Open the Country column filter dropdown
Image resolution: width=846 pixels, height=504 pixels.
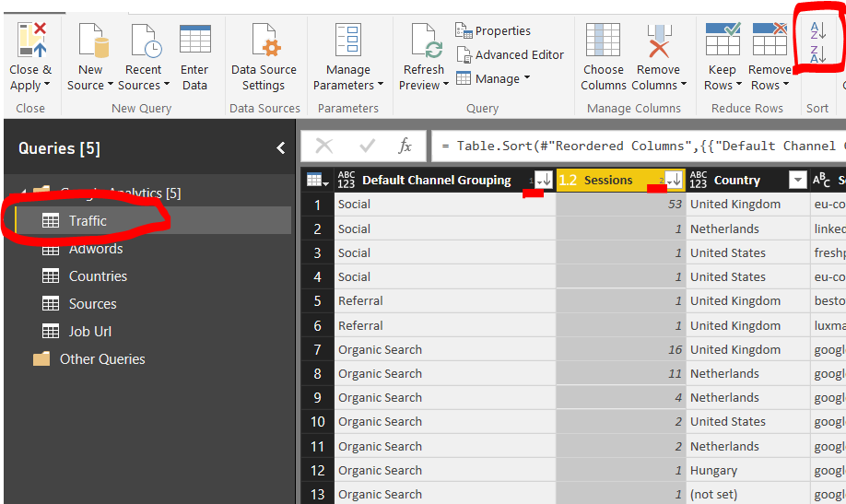797,180
